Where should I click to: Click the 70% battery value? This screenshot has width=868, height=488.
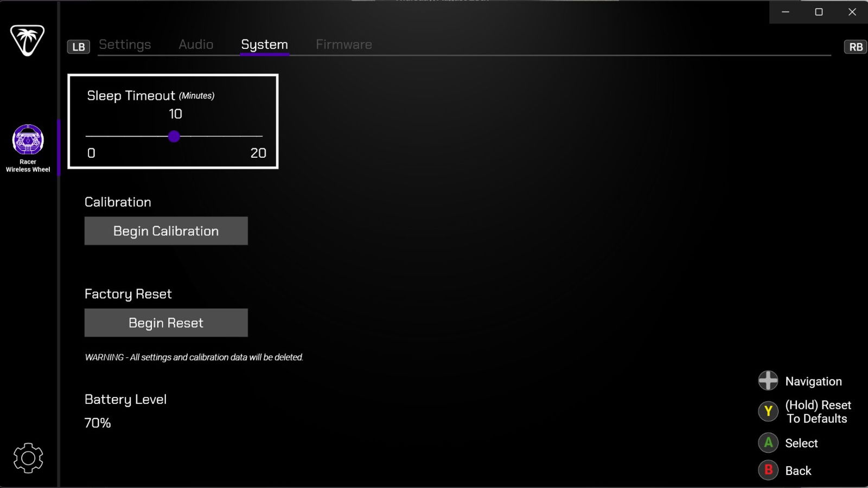(98, 423)
